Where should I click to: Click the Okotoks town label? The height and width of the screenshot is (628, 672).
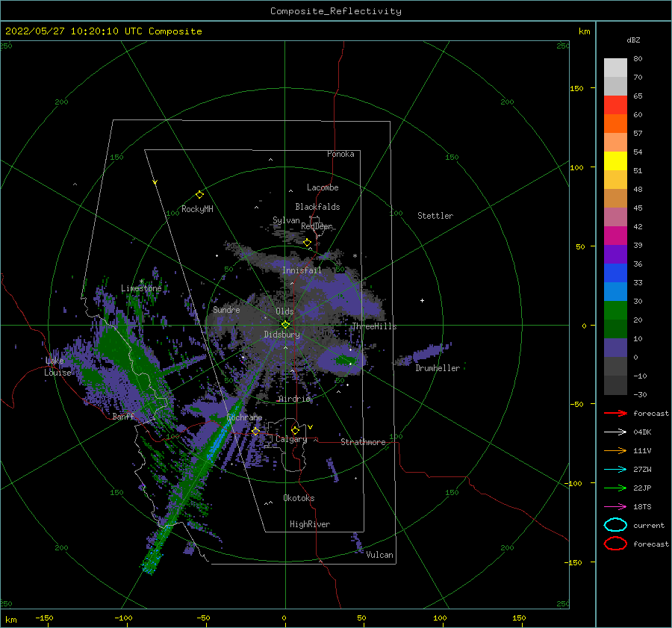tap(299, 498)
